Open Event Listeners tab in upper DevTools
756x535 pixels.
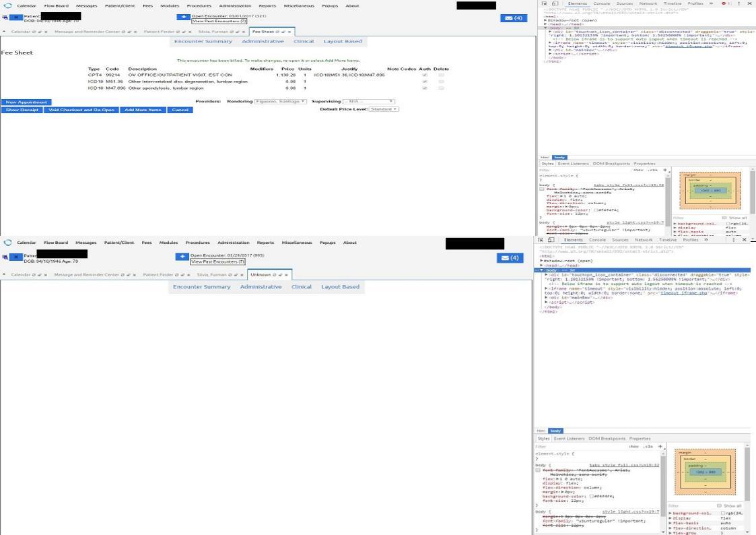point(574,164)
